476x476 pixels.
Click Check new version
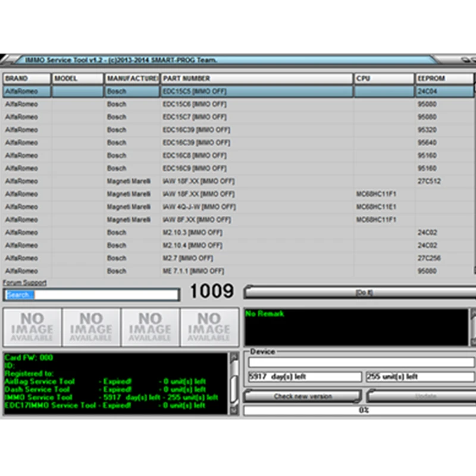coord(305,396)
